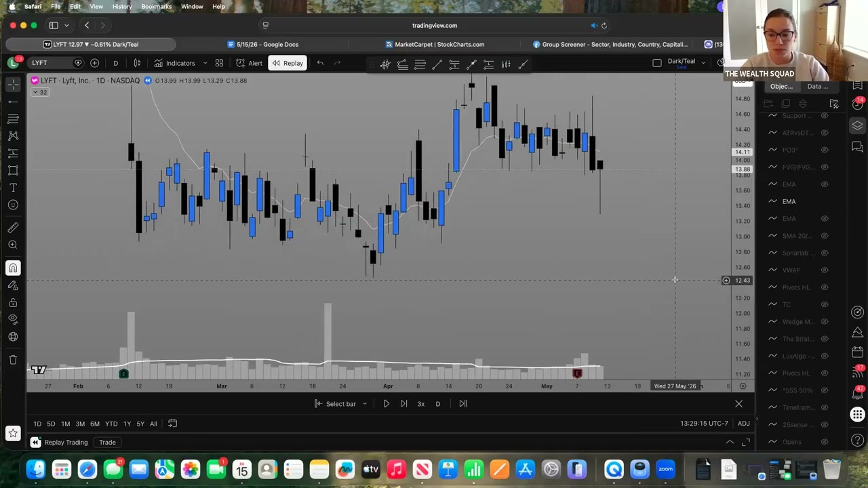The image size is (868, 488).
Task: Change the replay speed 3x
Action: (x=421, y=404)
